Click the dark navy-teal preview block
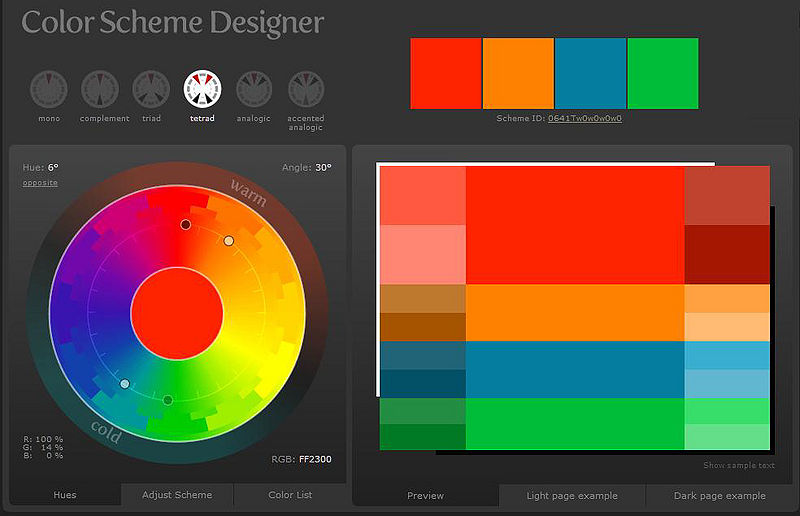 (x=423, y=384)
